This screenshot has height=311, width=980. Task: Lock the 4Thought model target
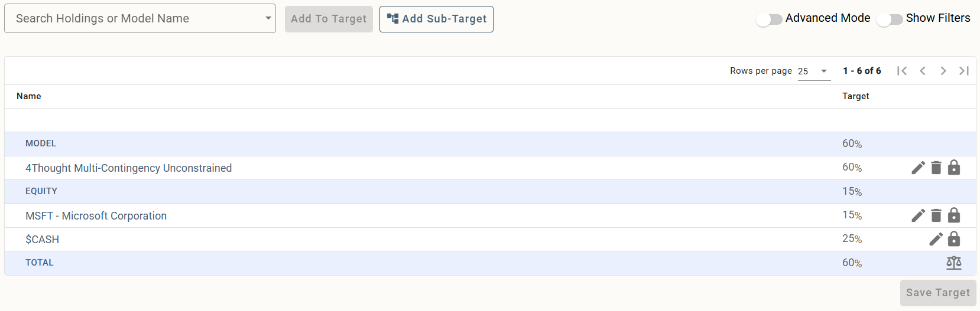coord(954,168)
